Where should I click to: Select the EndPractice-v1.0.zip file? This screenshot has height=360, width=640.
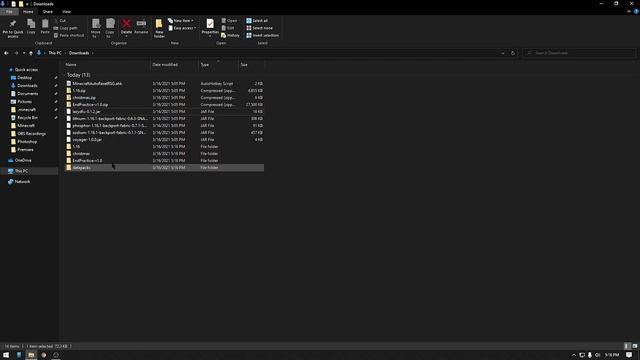pos(164,104)
